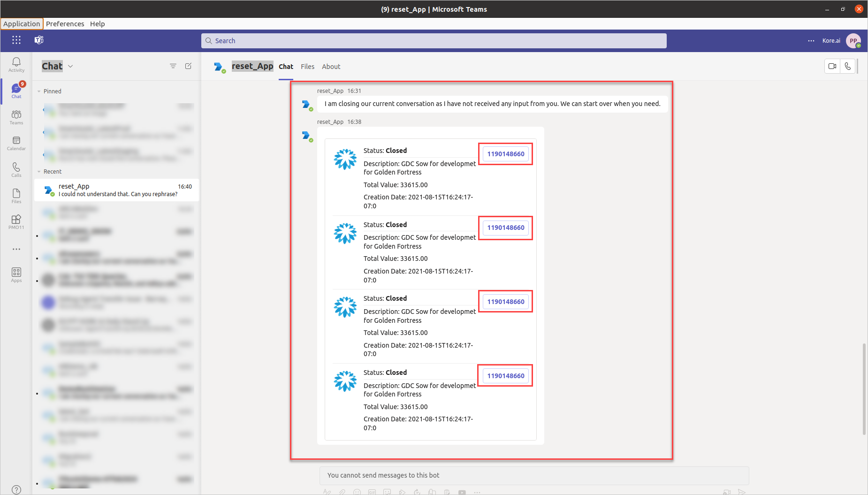Expand the Chat header dropdown chevron

point(70,66)
